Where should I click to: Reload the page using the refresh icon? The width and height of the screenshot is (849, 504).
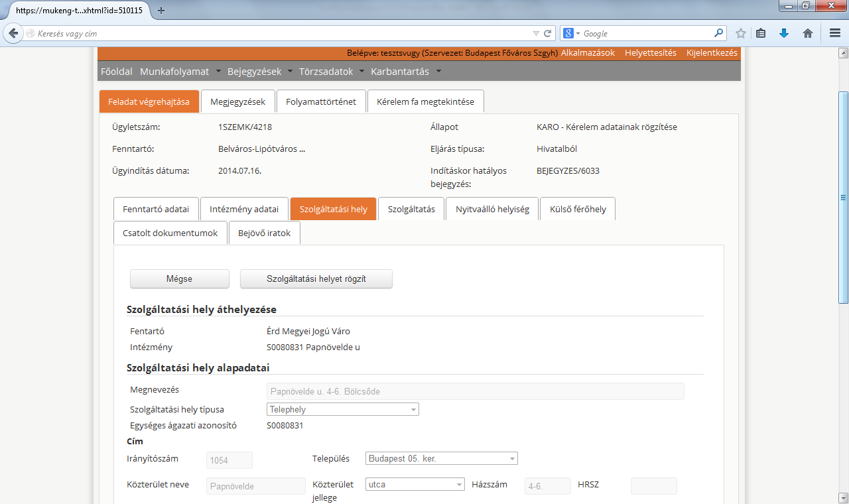(x=548, y=33)
